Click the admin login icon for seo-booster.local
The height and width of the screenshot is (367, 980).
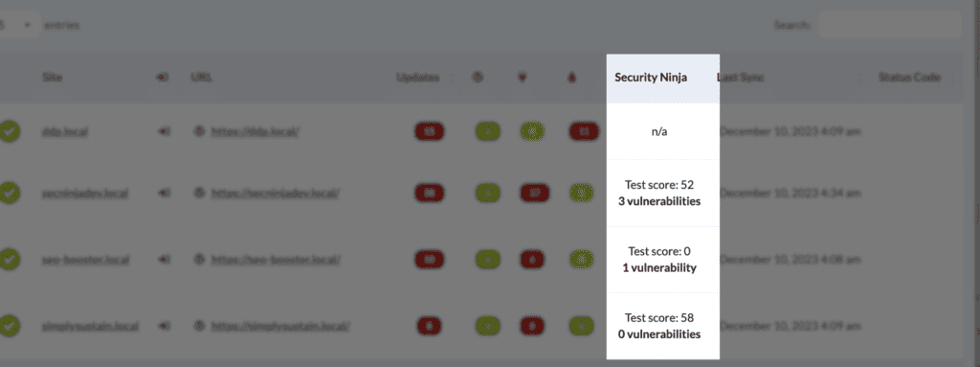163,259
